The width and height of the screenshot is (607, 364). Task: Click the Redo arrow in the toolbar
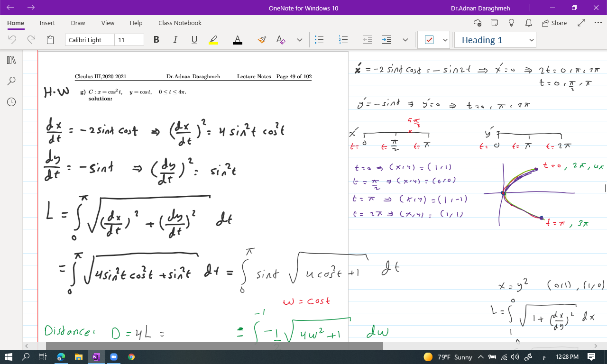[31, 40]
